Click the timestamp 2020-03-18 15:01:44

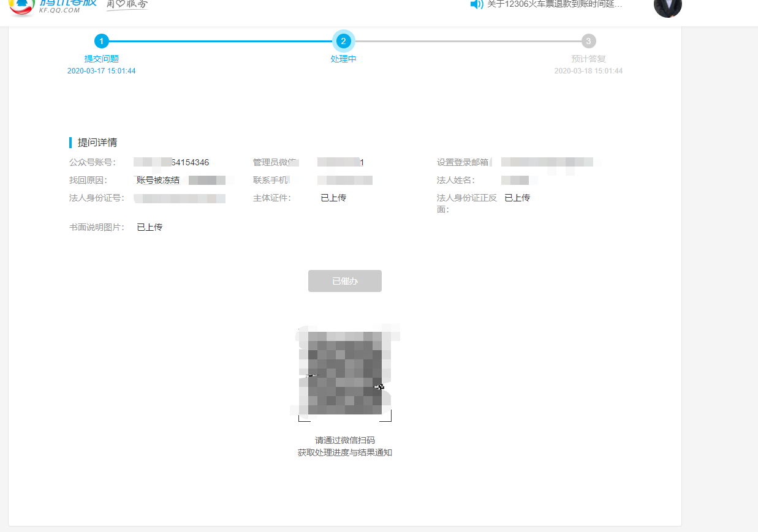[x=588, y=71]
